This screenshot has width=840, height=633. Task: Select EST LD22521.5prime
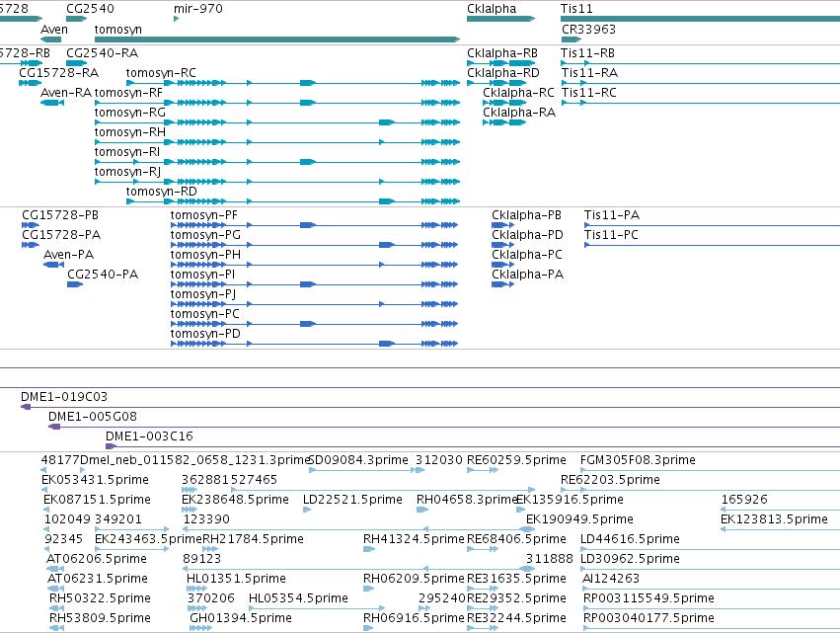[352, 500]
